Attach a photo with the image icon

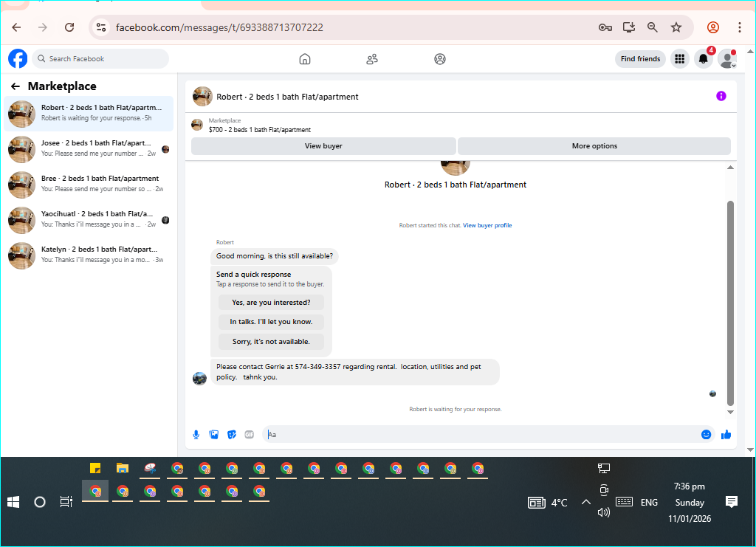tap(214, 435)
